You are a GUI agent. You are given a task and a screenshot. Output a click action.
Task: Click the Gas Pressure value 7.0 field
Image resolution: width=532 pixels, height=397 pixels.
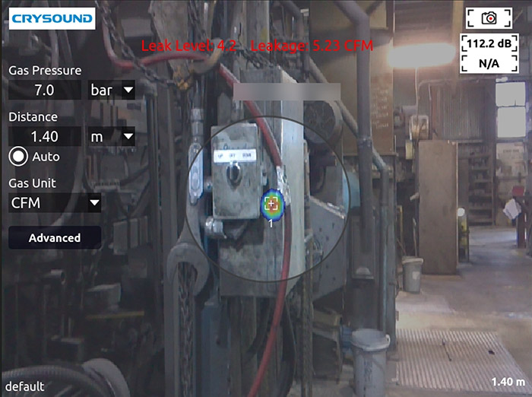[44, 91]
